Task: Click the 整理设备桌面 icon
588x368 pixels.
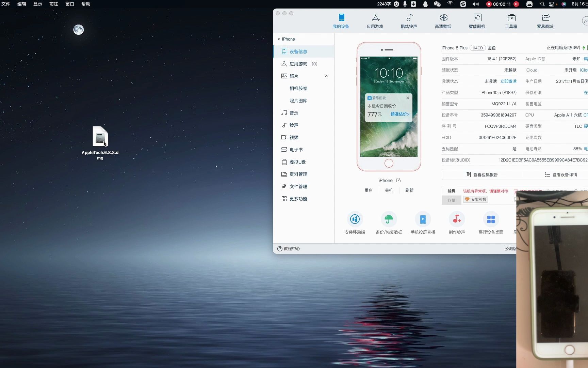Action: click(x=491, y=219)
